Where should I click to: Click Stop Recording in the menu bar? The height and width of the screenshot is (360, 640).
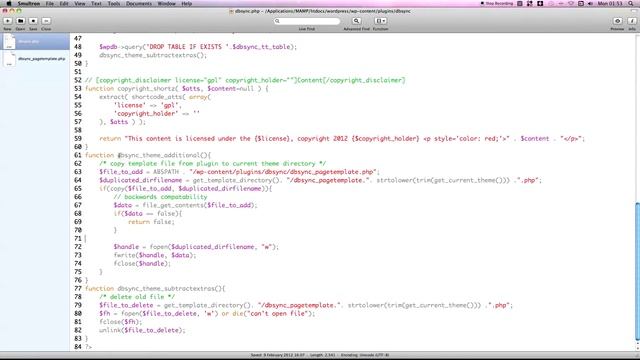click(497, 3)
